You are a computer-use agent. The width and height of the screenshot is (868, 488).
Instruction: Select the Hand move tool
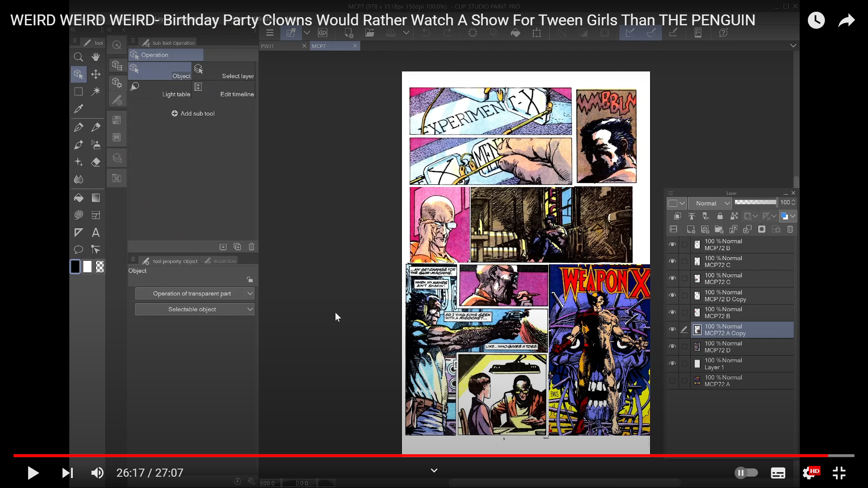pyautogui.click(x=95, y=57)
